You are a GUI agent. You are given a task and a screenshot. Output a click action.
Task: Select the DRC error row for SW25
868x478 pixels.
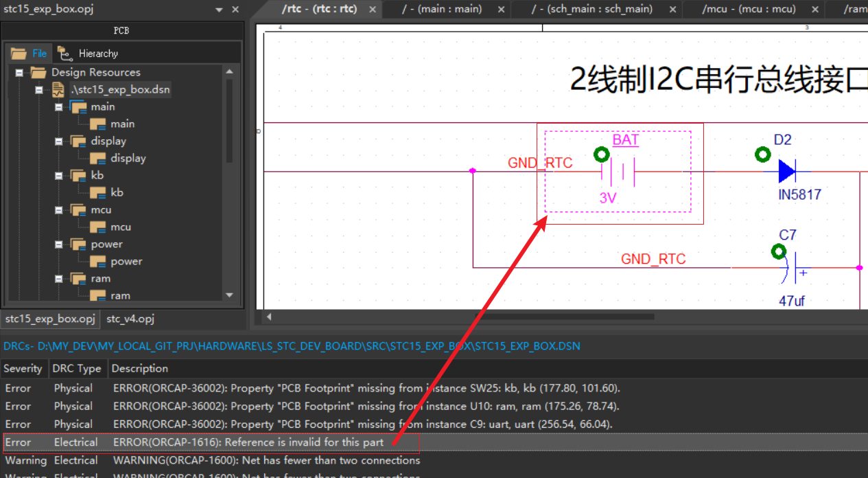coord(434,388)
